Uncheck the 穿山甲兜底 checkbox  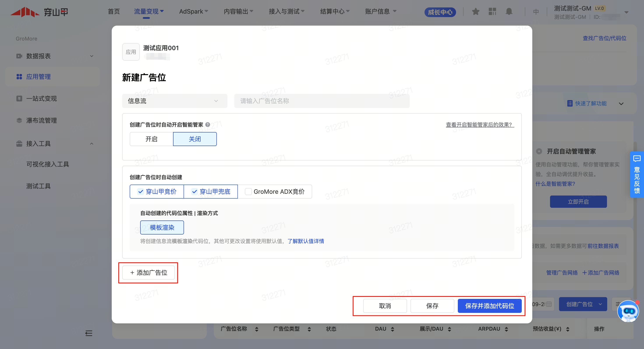[x=195, y=192]
